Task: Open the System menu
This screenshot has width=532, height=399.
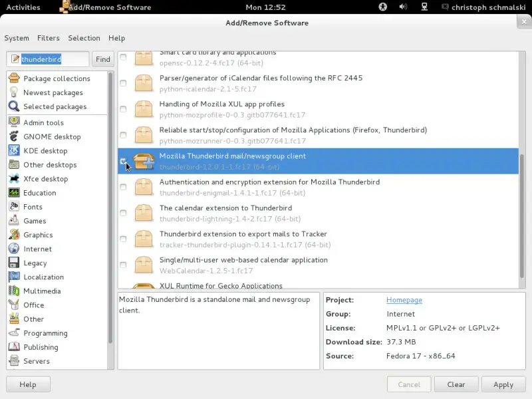Action: click(x=17, y=38)
